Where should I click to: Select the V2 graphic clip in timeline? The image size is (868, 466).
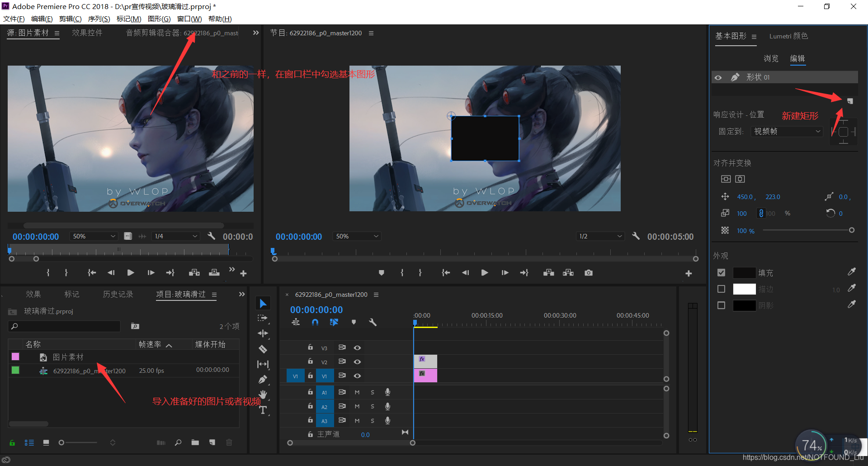[x=425, y=361]
